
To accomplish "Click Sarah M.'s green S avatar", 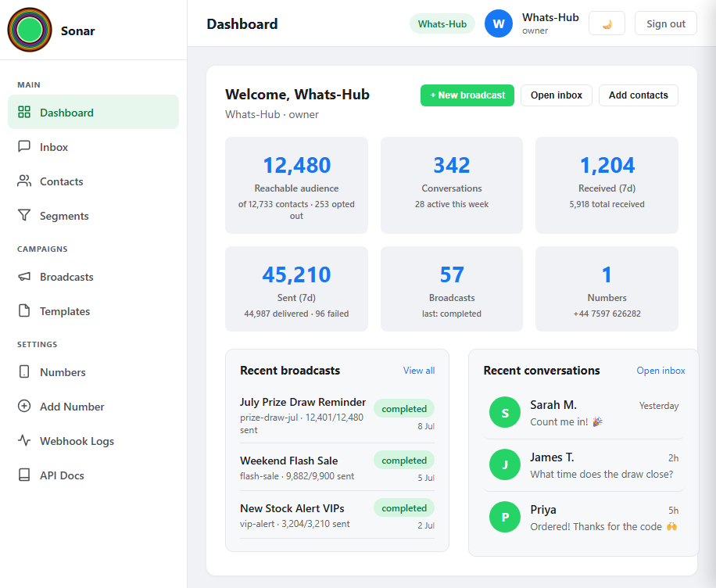I will point(505,413).
